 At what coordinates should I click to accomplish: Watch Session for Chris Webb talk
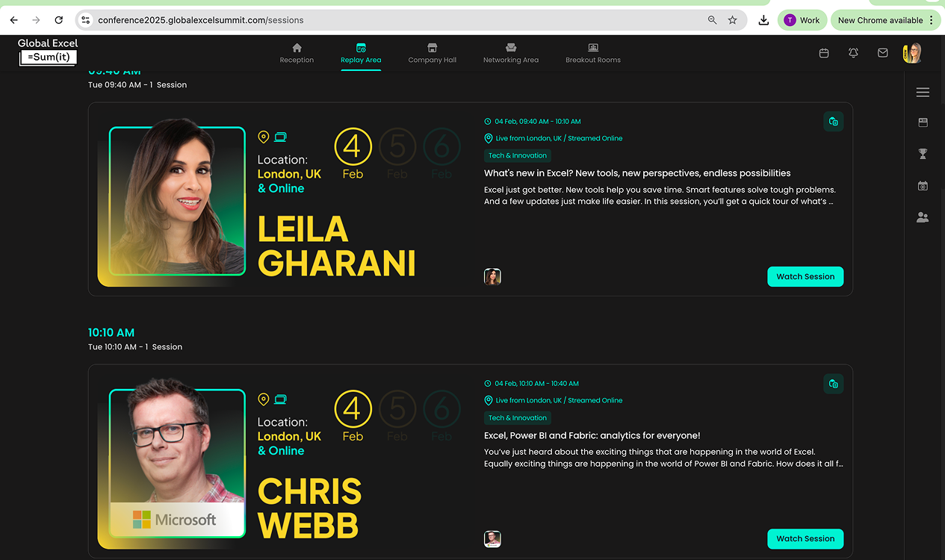pyautogui.click(x=805, y=538)
